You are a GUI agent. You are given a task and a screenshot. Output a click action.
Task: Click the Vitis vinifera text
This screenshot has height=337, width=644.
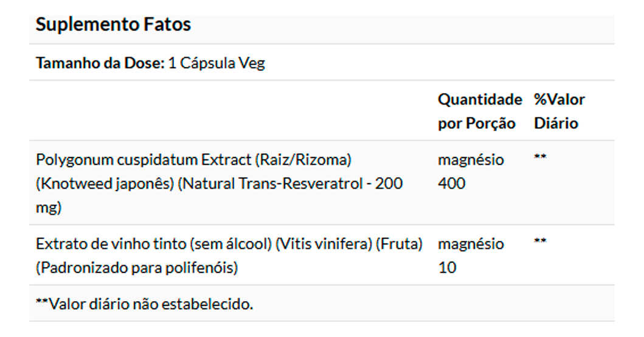[322, 244]
